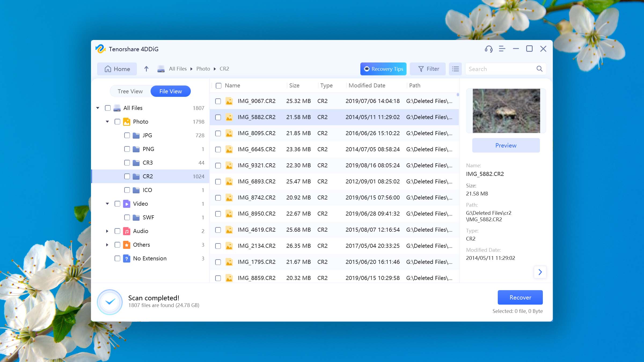The image size is (644, 362).
Task: Check the select-all box beside Name header
Action: click(219, 86)
